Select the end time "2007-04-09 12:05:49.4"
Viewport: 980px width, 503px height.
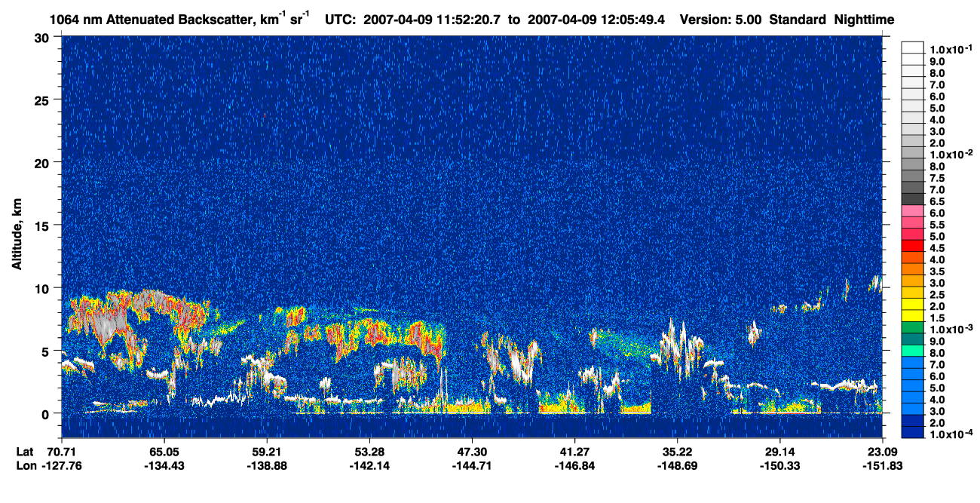(595, 20)
